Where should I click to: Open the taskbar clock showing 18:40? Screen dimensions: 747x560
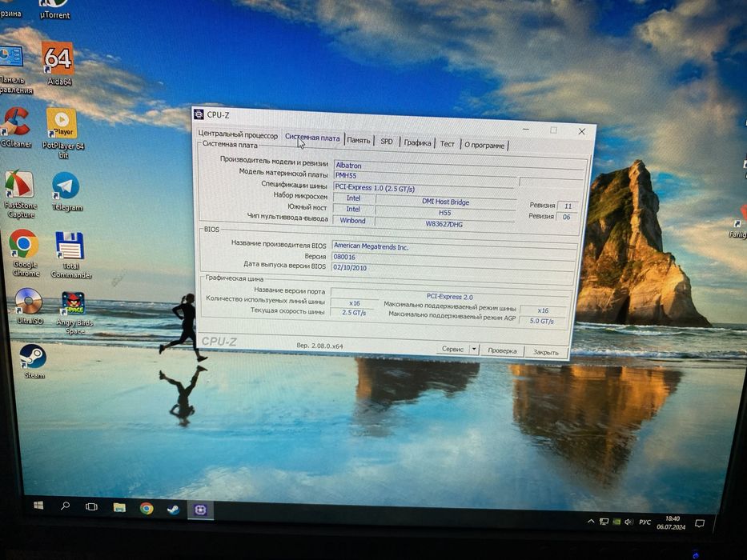pyautogui.click(x=671, y=523)
